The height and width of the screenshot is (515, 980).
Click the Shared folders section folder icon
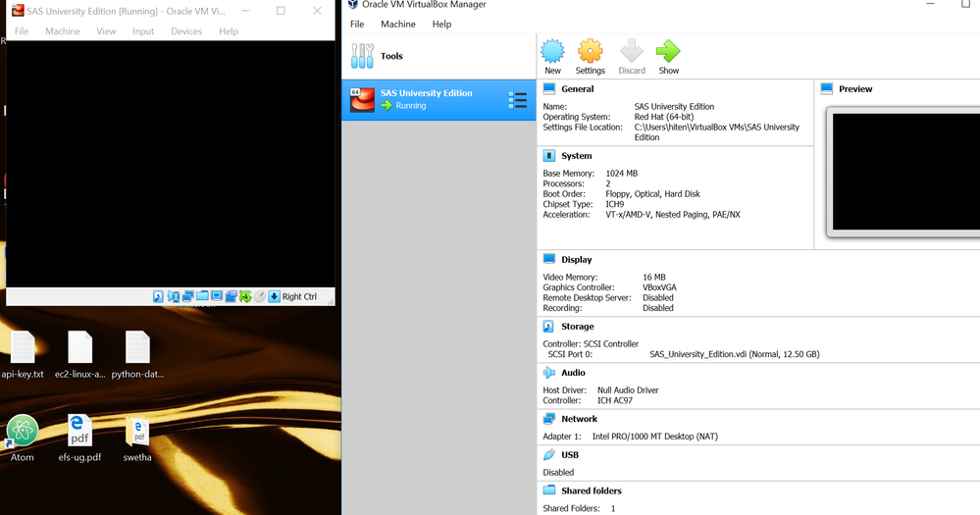pos(549,490)
